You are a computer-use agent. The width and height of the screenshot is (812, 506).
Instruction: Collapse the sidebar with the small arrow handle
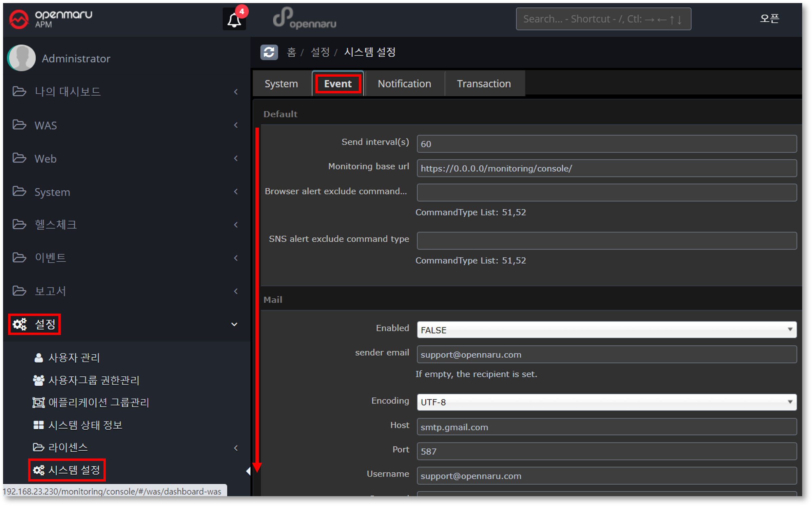click(x=248, y=471)
